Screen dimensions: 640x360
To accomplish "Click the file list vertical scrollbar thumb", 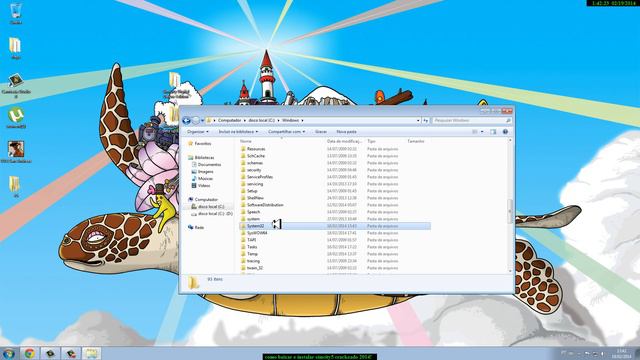I will point(510,211).
